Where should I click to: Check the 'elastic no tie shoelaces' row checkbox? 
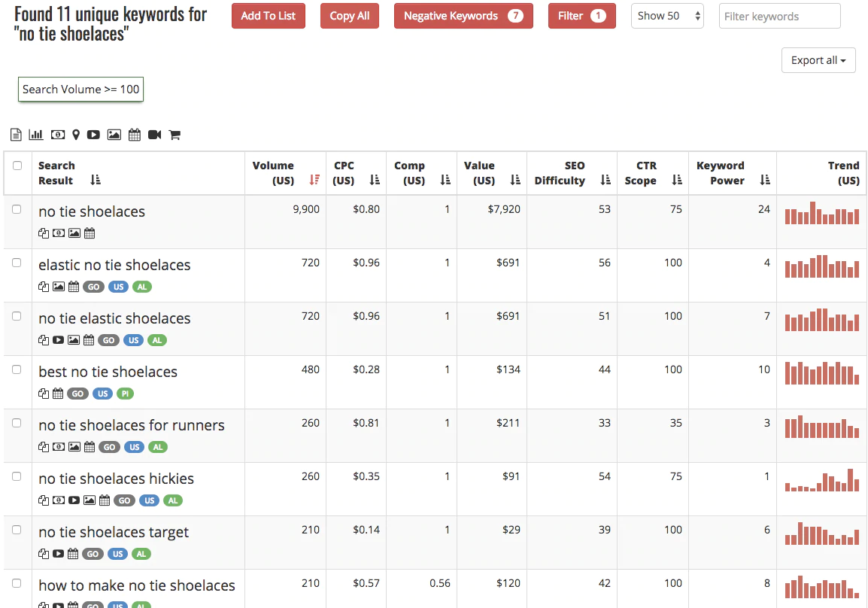[x=17, y=263]
